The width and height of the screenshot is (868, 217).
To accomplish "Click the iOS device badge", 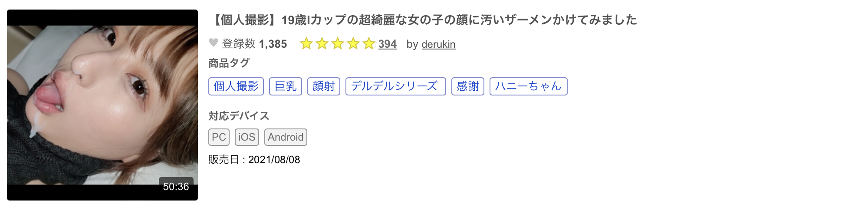I will click(247, 137).
